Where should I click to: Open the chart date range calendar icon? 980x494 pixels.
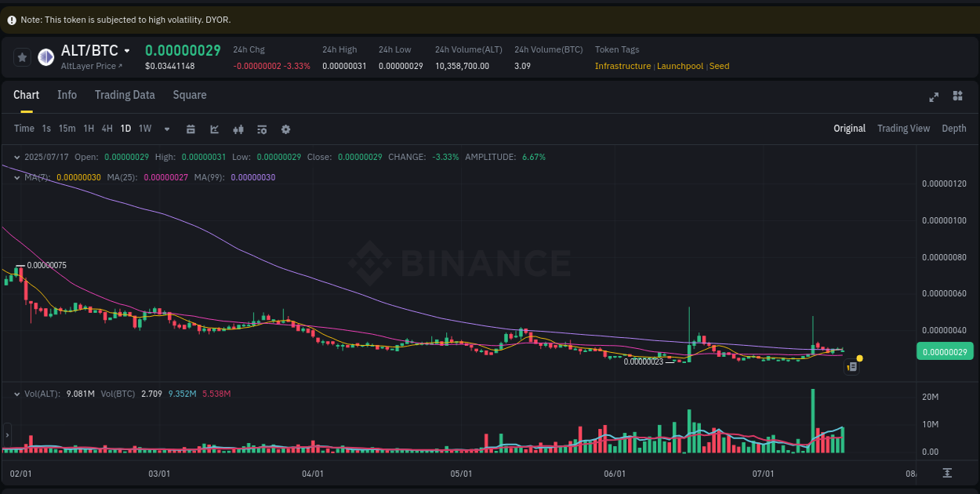[191, 129]
